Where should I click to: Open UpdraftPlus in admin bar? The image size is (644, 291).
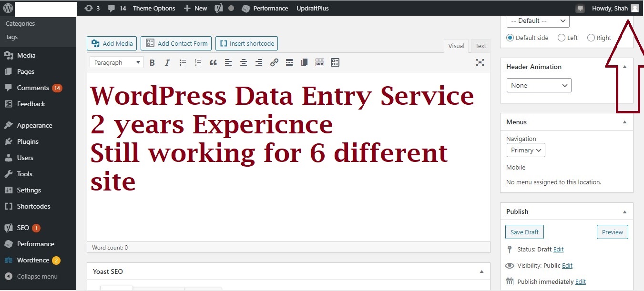coord(313,8)
